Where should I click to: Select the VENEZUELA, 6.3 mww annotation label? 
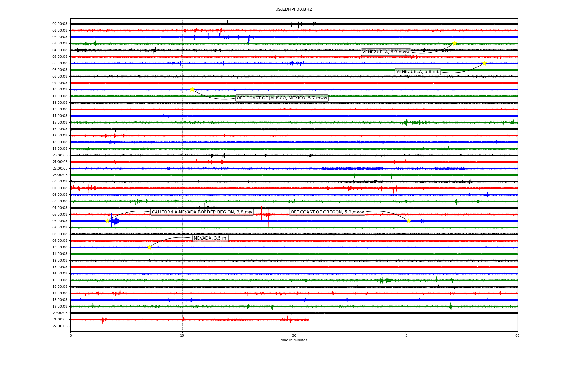pos(386,52)
